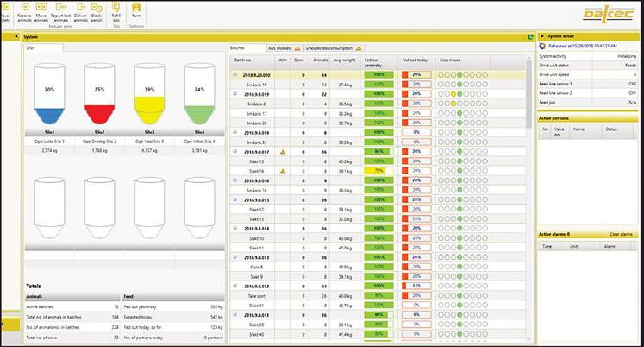
Task: Collapse batch 2018.9.8.011
Action: pyautogui.click(x=235, y=315)
